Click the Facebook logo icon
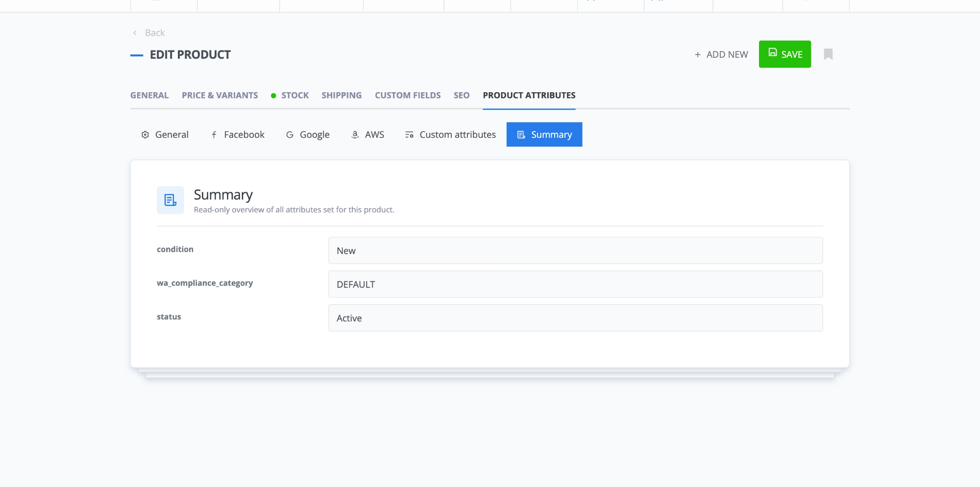 (214, 134)
